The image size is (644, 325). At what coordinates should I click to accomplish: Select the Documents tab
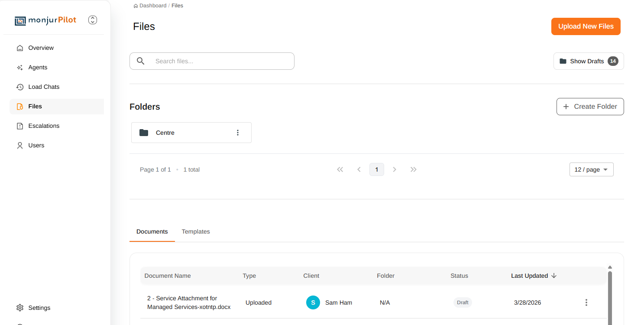tap(152, 231)
